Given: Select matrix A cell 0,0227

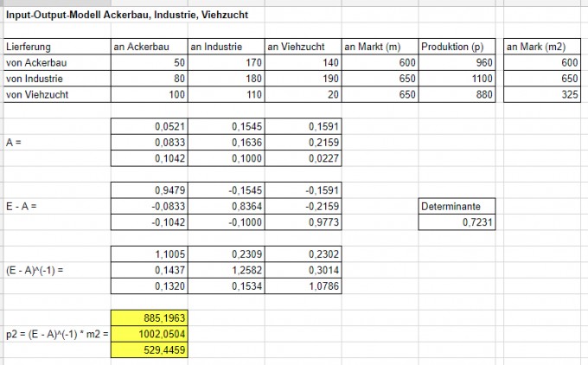Looking at the screenshot, I should tap(303, 158).
